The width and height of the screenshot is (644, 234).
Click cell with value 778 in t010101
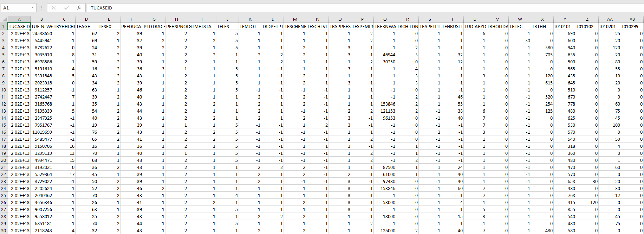pos(565,104)
